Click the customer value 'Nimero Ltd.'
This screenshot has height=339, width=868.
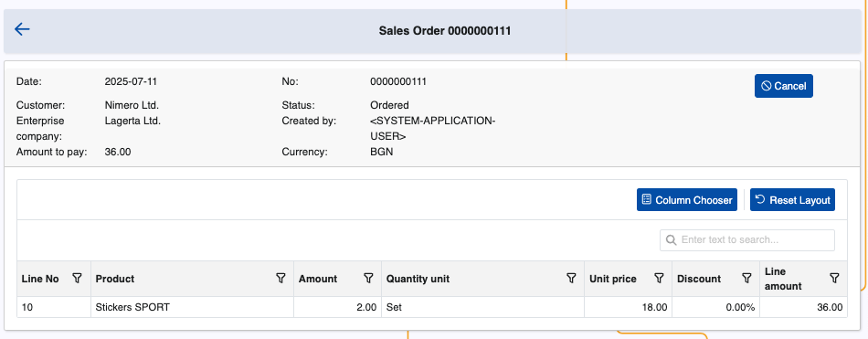tap(132, 105)
